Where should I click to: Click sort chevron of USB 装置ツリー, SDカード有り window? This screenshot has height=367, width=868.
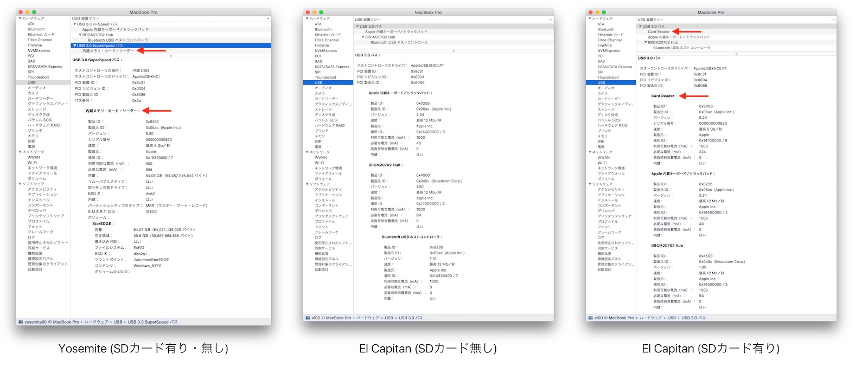click(x=833, y=20)
